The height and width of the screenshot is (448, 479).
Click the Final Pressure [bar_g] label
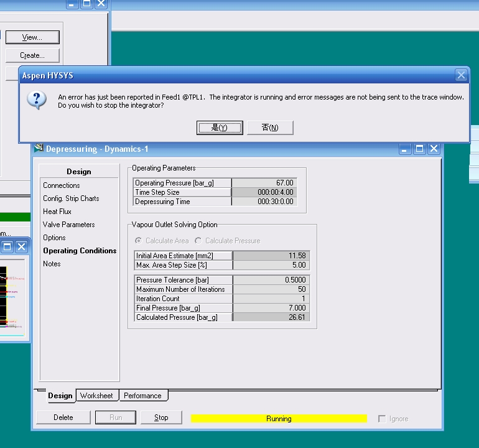(x=169, y=308)
